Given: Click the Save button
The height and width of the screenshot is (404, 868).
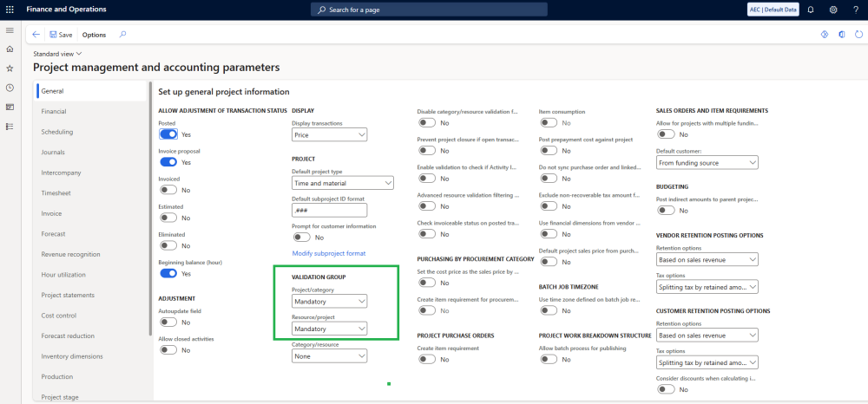Looking at the screenshot, I should point(61,35).
